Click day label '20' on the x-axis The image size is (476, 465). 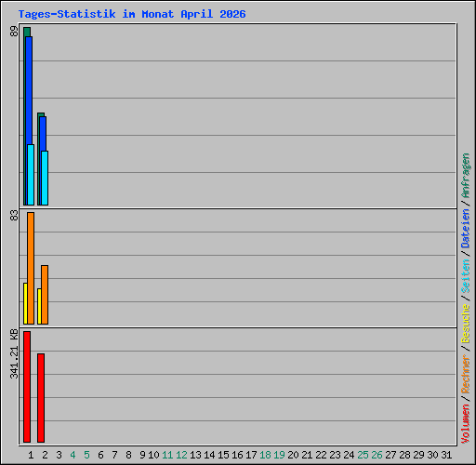293,455
